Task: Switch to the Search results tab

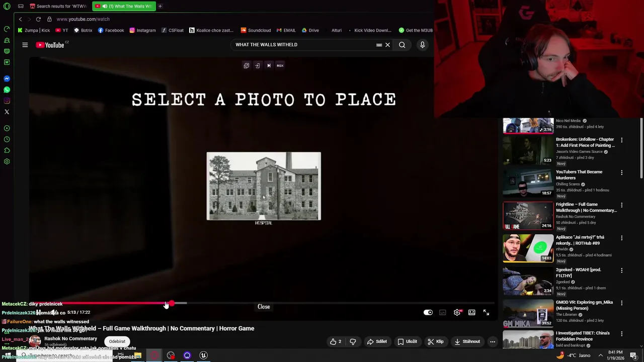Action: (58, 6)
